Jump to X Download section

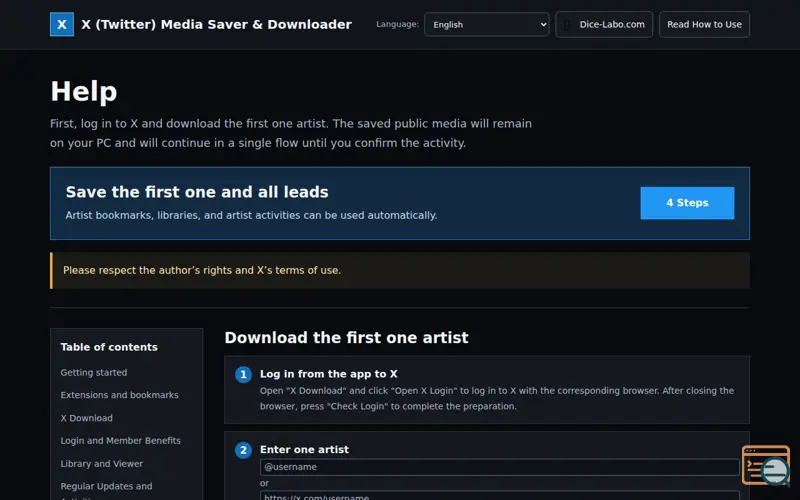pos(87,418)
